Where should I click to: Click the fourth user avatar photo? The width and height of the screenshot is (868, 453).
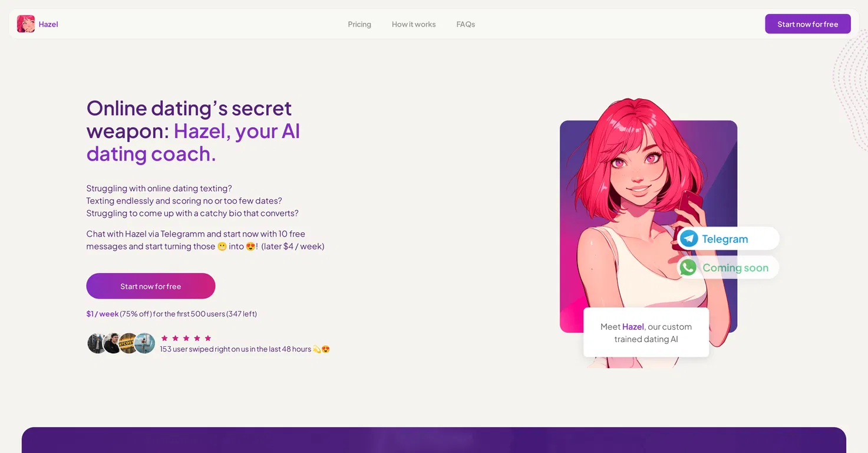pos(145,343)
